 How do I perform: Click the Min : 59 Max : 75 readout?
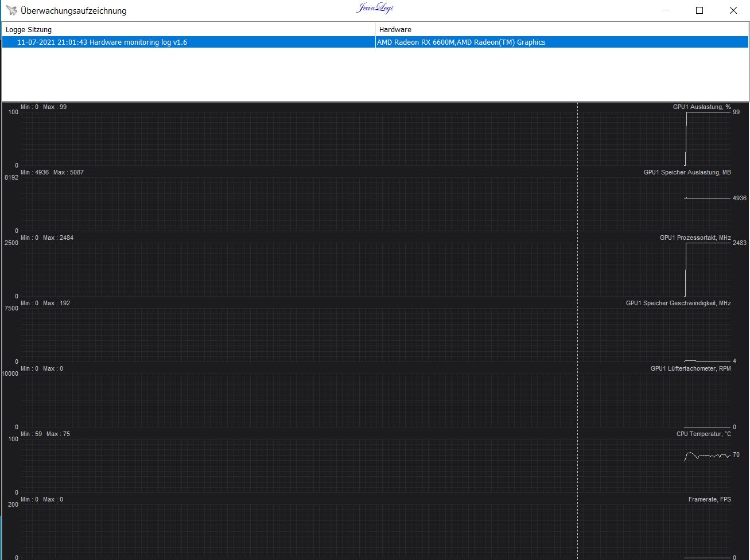pyautogui.click(x=45, y=434)
